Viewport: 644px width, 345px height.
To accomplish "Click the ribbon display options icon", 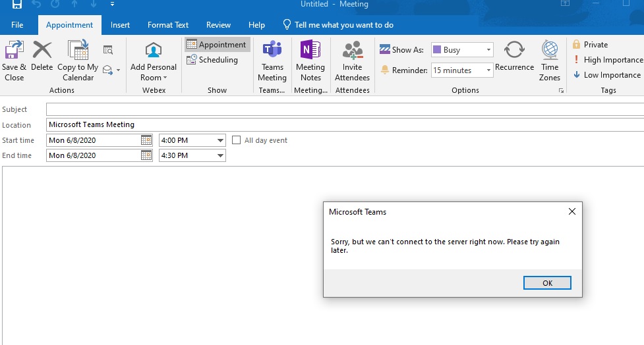I will [x=565, y=3].
